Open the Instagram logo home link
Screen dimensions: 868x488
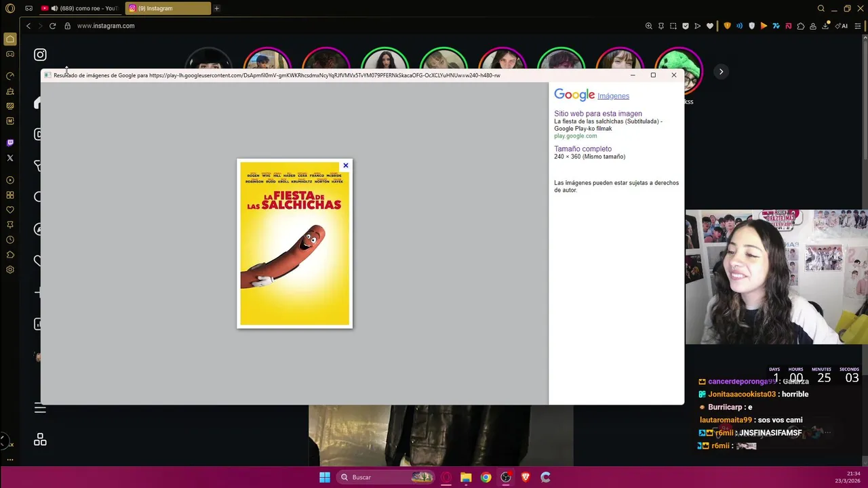40,55
